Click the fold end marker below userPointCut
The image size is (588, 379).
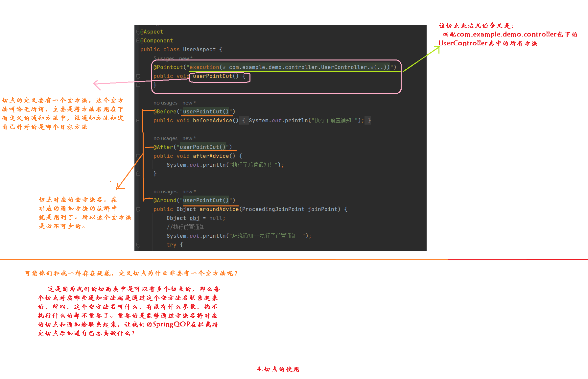(138, 85)
